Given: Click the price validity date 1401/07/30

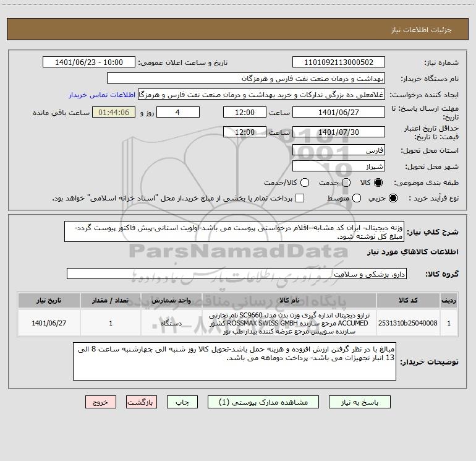Looking at the screenshot, I should pos(339,132).
